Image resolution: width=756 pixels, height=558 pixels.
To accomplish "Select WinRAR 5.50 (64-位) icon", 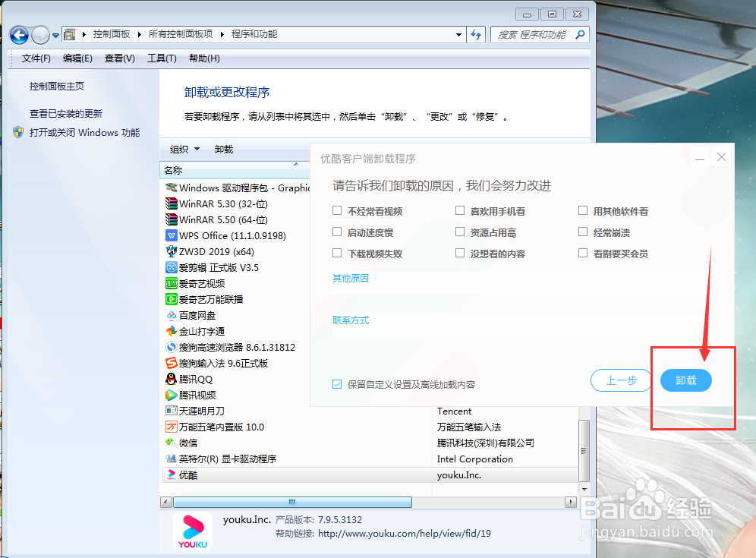I will point(171,219).
